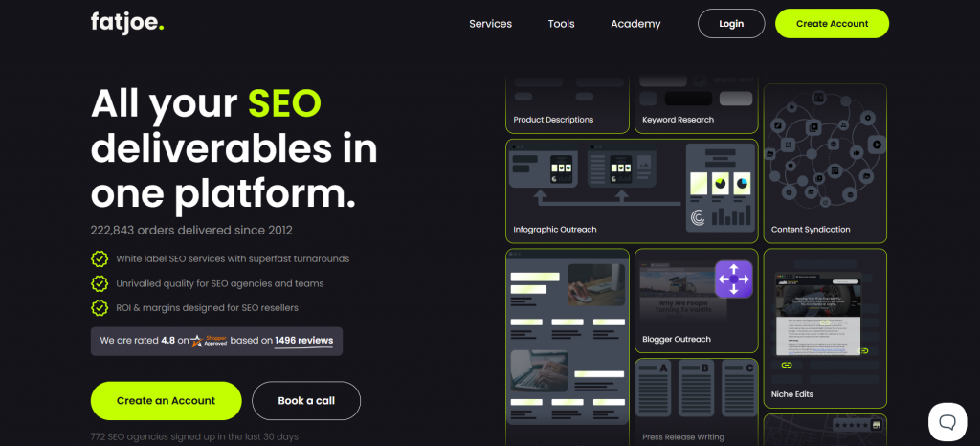The width and height of the screenshot is (980, 446).
Task: Open the Infographic Outreach card
Action: point(632,190)
